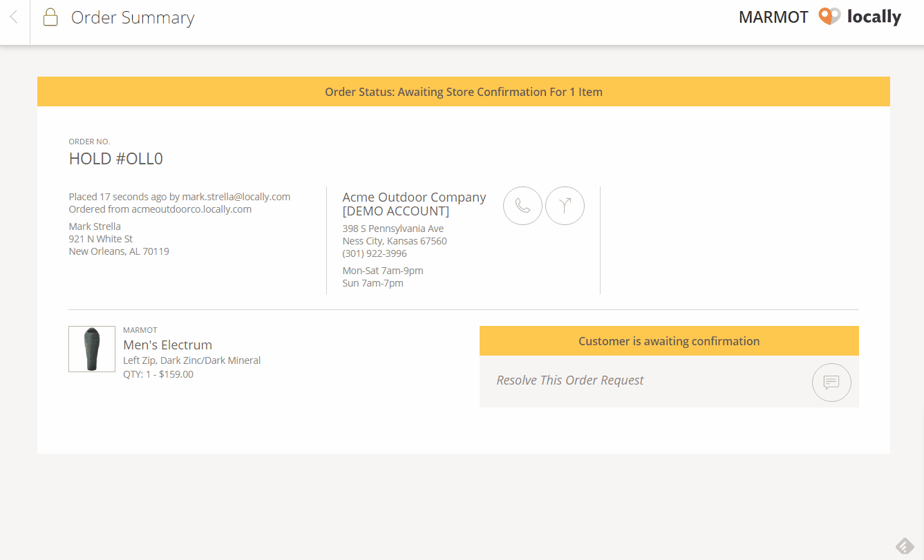Click the tag icon at bottom-right corner
This screenshot has width=924, height=560.
click(905, 545)
